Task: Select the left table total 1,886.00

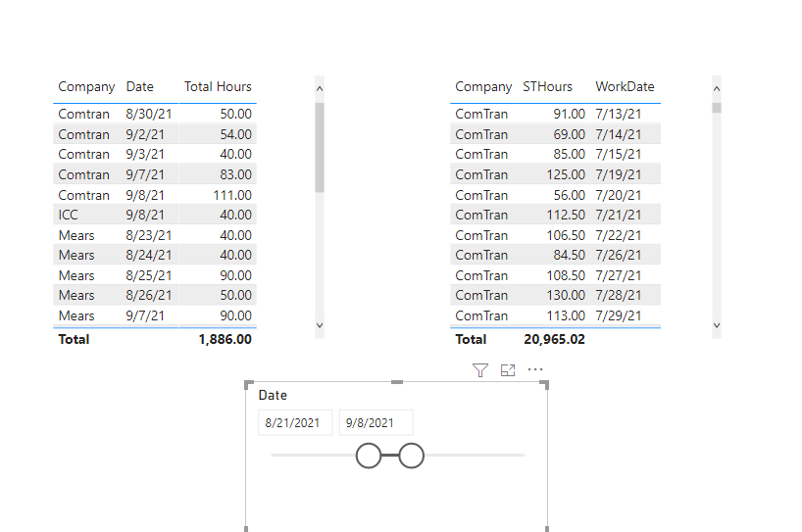Action: pos(226,339)
